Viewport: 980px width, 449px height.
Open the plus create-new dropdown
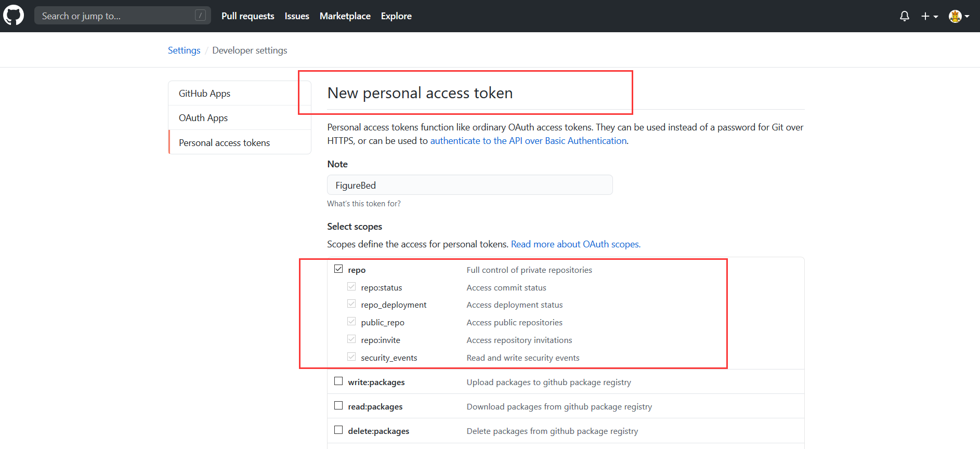pyautogui.click(x=929, y=16)
